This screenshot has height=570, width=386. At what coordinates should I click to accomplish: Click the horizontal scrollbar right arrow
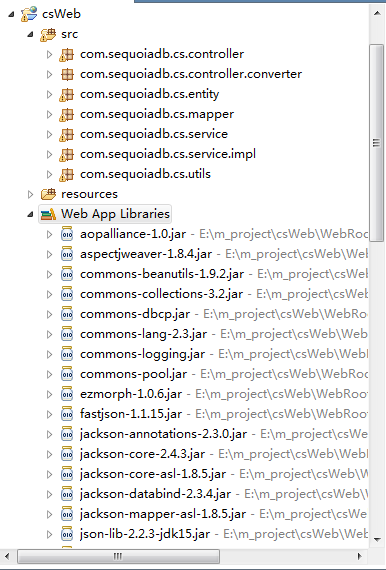[360, 556]
